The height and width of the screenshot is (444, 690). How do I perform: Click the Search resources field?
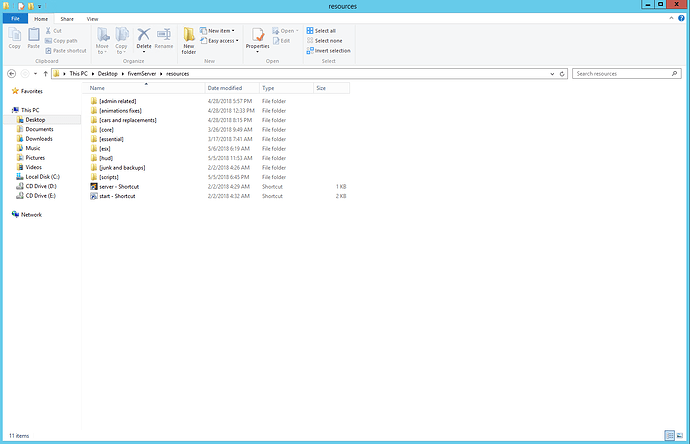(x=627, y=73)
